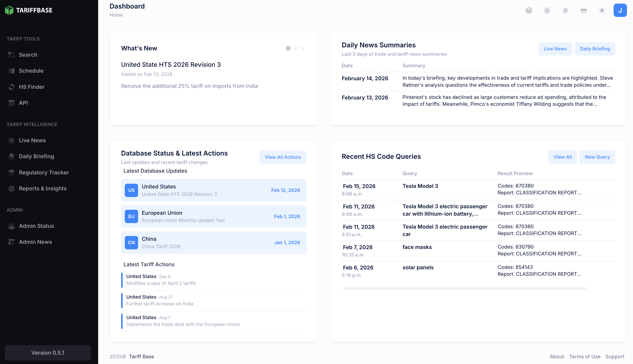
Task: Click the hexagon info icon
Action: point(565,10)
